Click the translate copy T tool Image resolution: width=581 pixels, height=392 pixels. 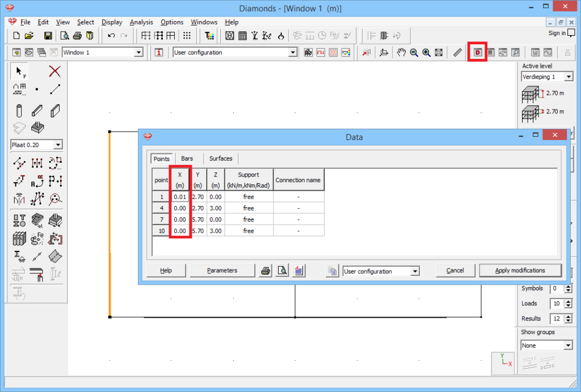pyautogui.click(x=19, y=181)
